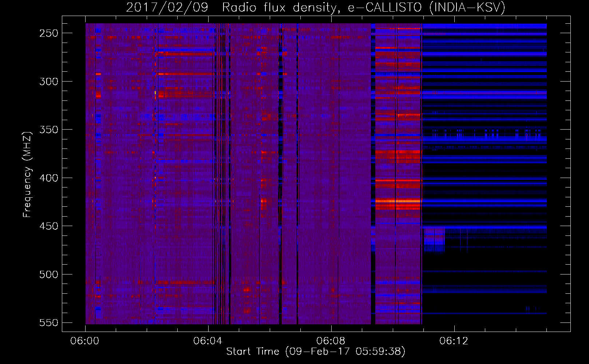589x364 pixels.
Task: Click the 06:04 time tick label
Action: click(208, 341)
